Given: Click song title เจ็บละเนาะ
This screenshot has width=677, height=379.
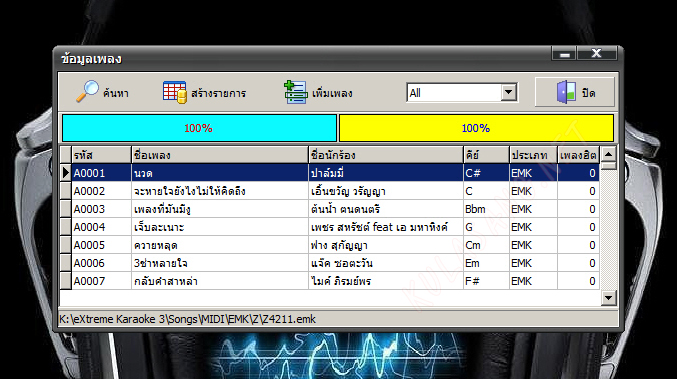Looking at the screenshot, I should (x=159, y=227).
